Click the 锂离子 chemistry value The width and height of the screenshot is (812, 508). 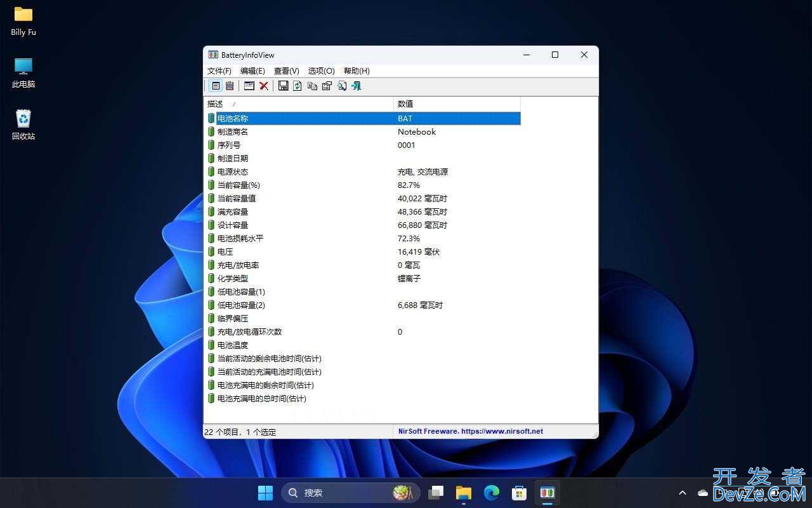click(x=409, y=278)
